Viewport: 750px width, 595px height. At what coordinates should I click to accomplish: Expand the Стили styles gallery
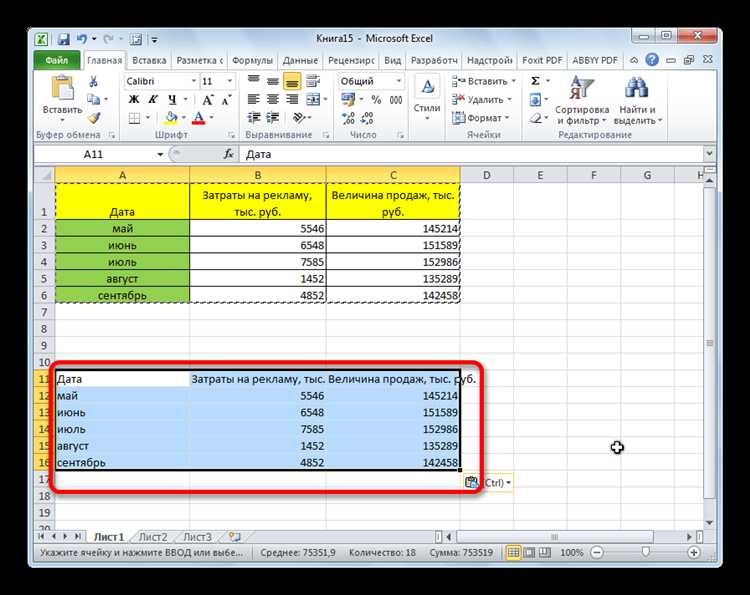click(427, 98)
